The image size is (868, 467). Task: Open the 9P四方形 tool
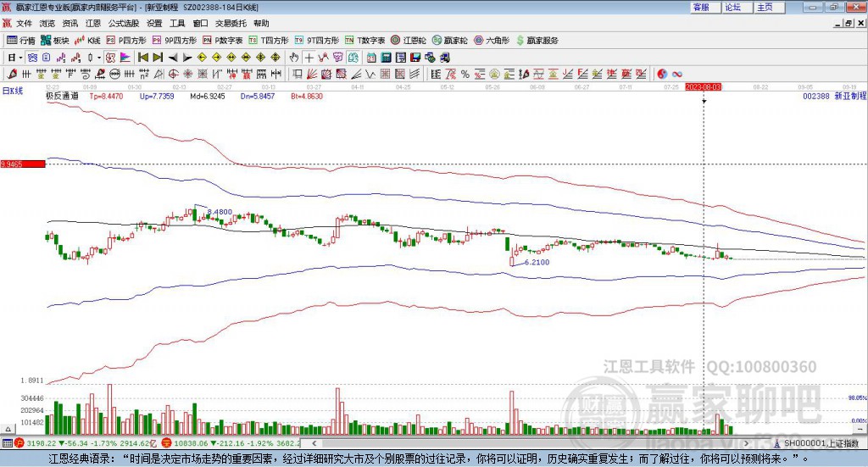coord(175,41)
